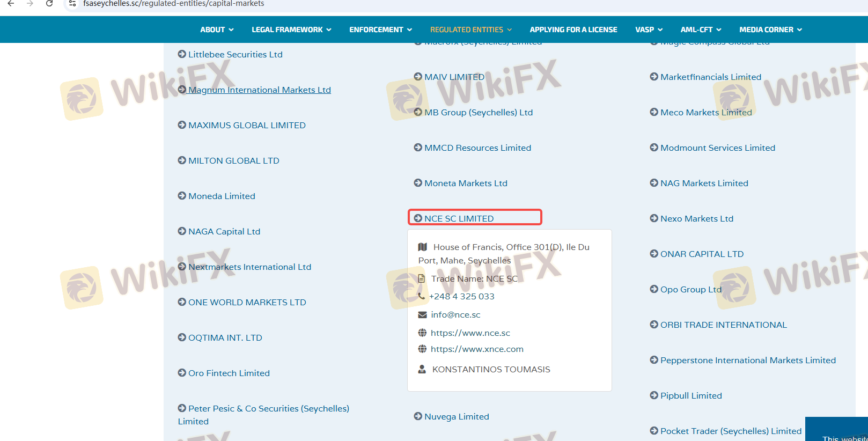The width and height of the screenshot is (868, 441).
Task: Open the ABOUT dropdown menu
Action: click(x=217, y=30)
